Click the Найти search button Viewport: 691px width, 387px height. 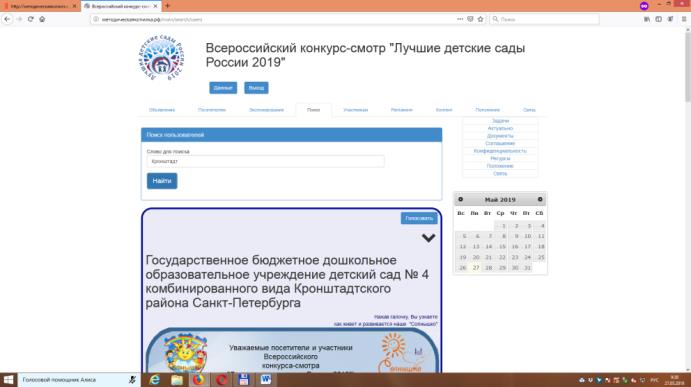162,181
